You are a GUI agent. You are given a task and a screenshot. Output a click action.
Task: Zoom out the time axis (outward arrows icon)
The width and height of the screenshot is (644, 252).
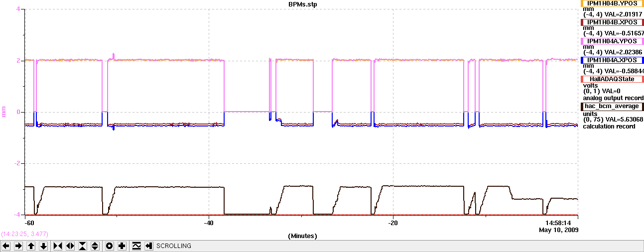pyautogui.click(x=70, y=246)
